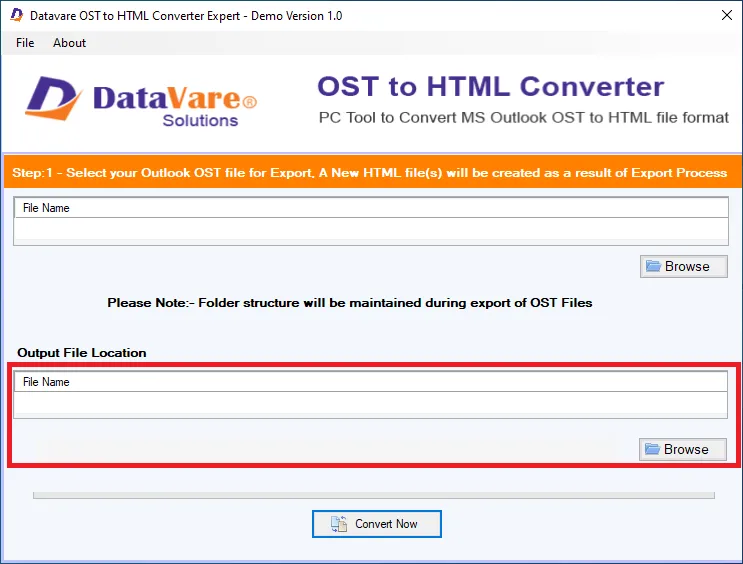Click Browse button for OST file selection

pos(684,266)
